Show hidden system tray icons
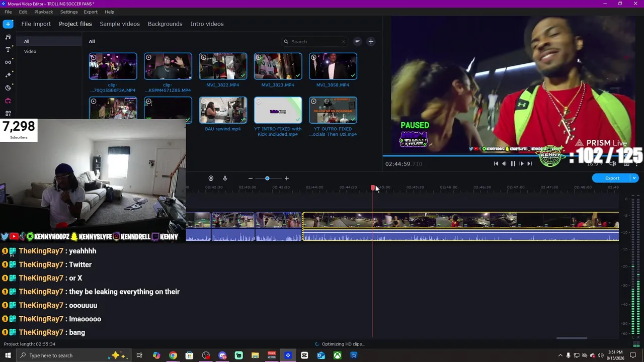The height and width of the screenshot is (362, 644). (x=560, y=355)
